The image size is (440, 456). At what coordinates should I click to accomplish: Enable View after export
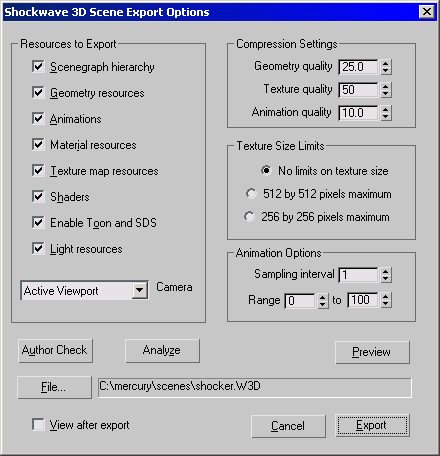38,425
